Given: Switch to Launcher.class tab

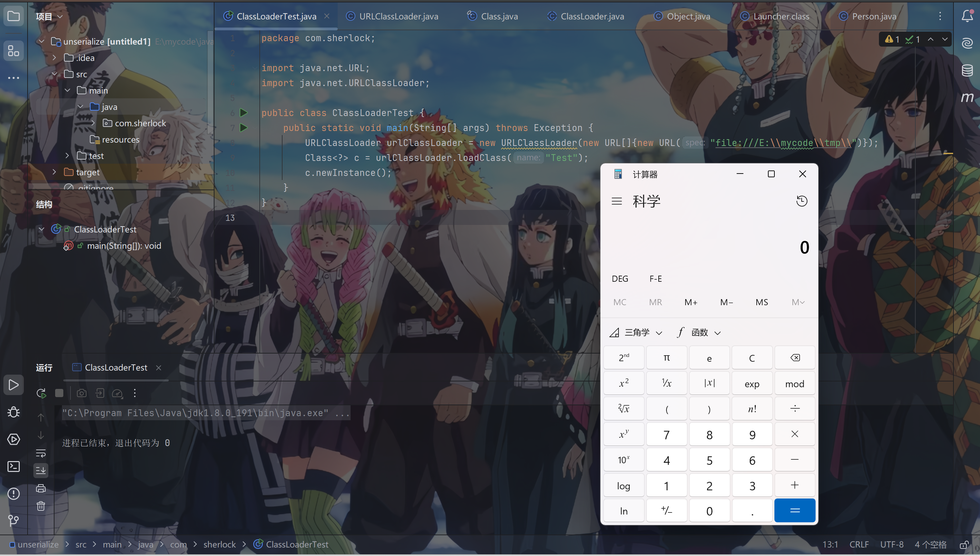Looking at the screenshot, I should point(775,16).
